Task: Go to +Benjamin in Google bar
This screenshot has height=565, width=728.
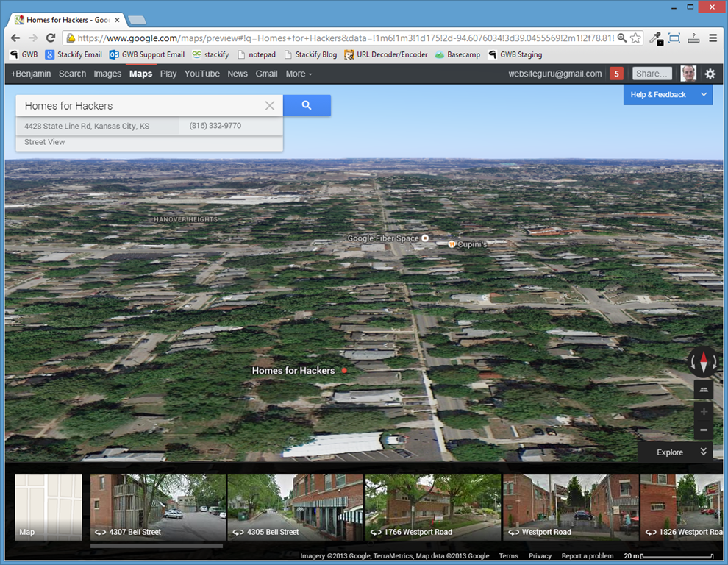Action: 31,74
